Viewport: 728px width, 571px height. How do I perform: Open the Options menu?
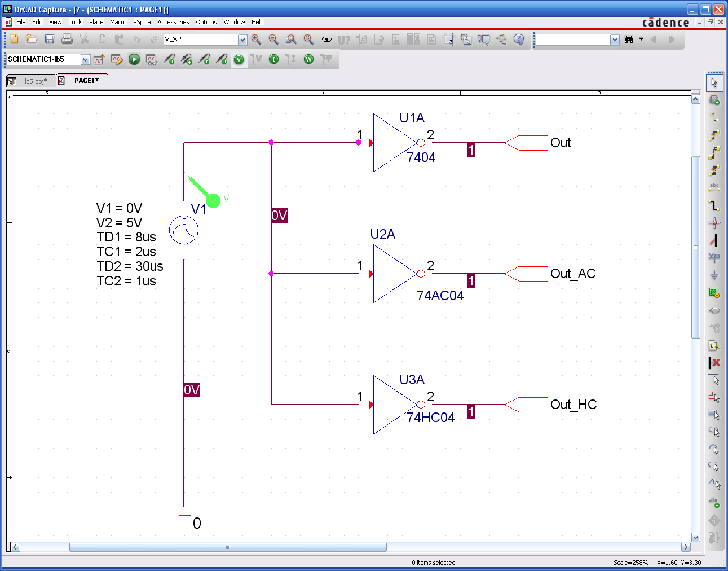point(206,23)
